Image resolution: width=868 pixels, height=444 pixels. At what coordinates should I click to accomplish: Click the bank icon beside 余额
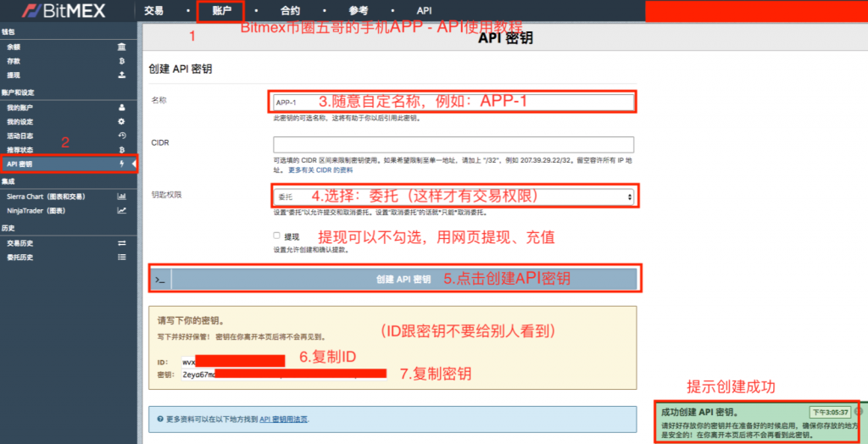pos(122,47)
